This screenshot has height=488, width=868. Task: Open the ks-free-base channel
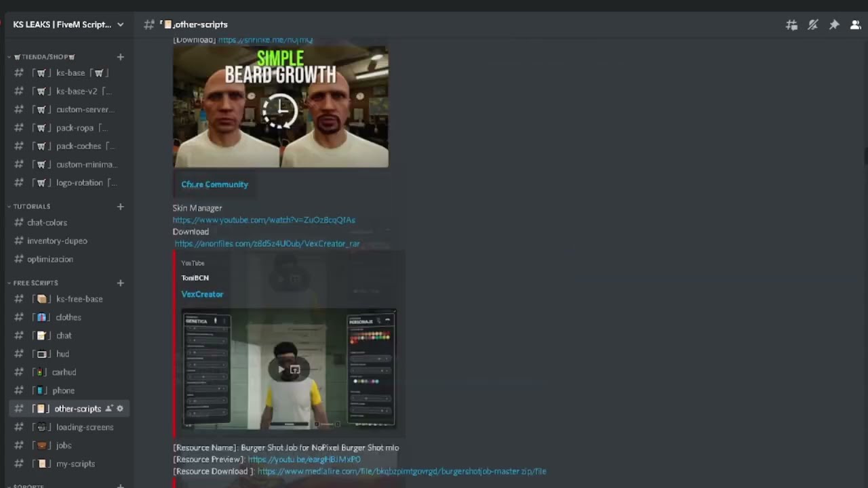[x=68, y=299]
